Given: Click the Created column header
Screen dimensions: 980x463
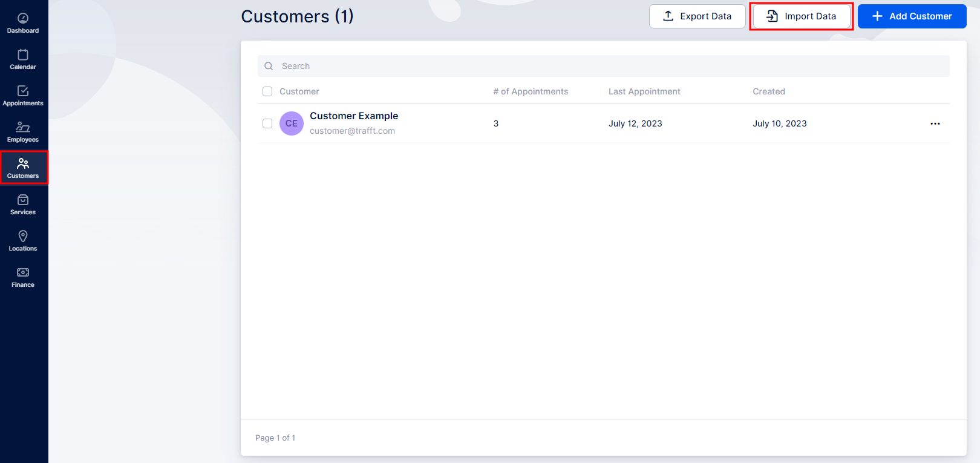Looking at the screenshot, I should (769, 91).
